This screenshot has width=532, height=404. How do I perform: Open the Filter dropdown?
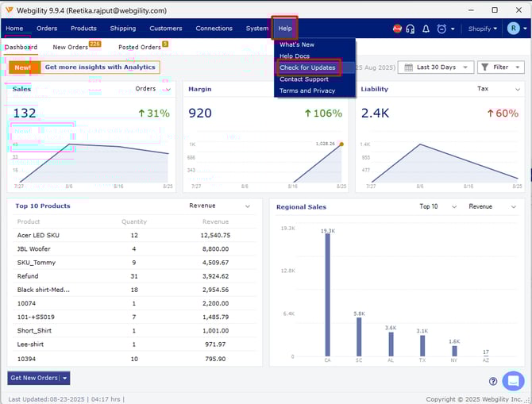click(x=500, y=67)
